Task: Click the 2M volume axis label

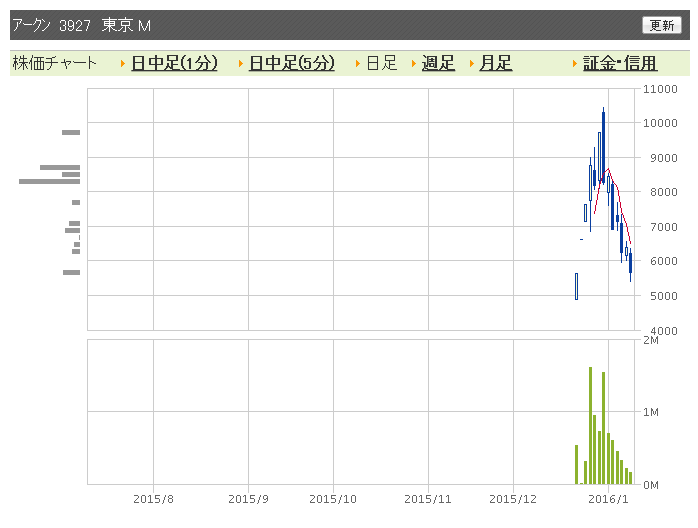Action: [x=650, y=341]
